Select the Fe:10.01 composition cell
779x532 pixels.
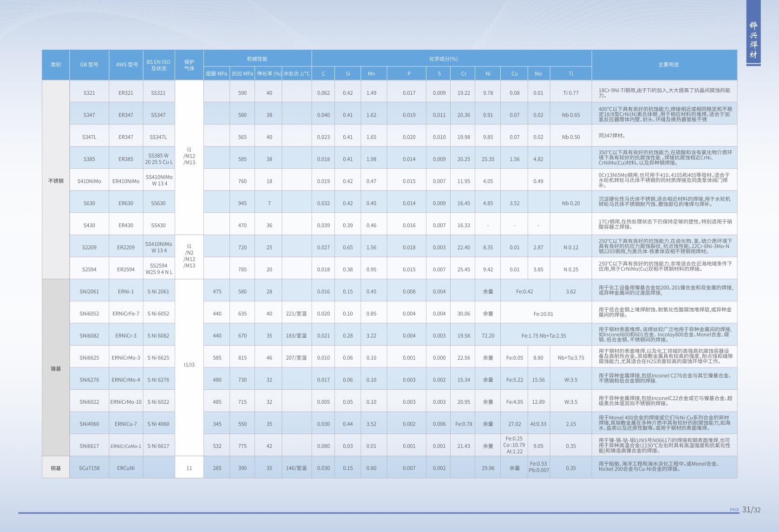(543, 314)
